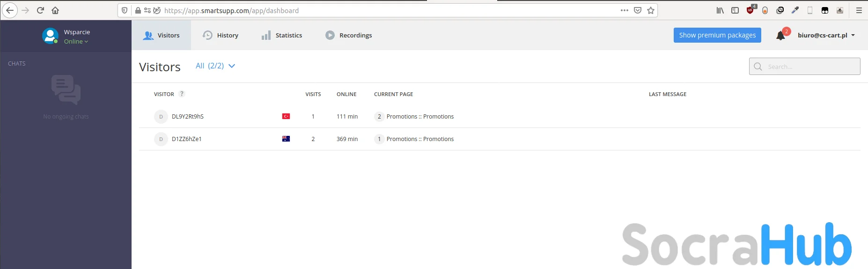This screenshot has height=269, width=868.
Task: Open the Statistics tab
Action: click(x=282, y=35)
